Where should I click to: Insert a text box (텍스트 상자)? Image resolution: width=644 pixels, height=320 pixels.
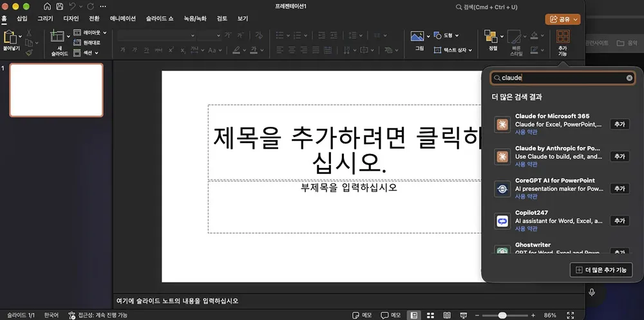click(453, 50)
